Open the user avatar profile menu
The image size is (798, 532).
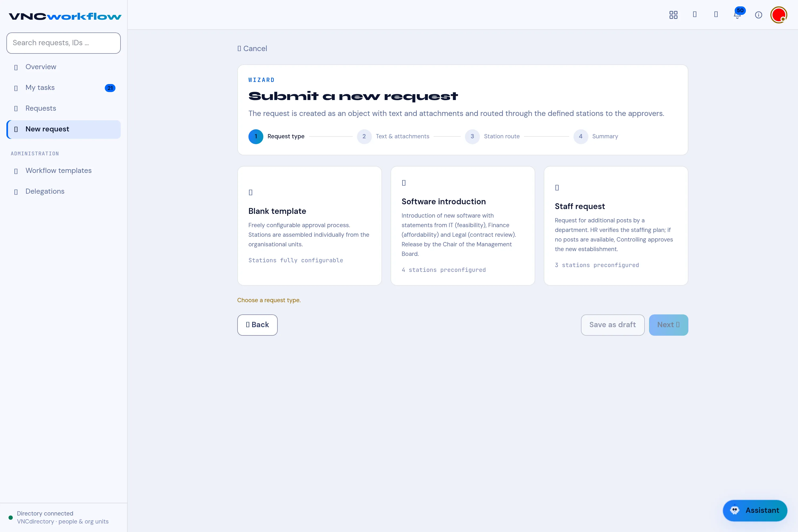779,15
